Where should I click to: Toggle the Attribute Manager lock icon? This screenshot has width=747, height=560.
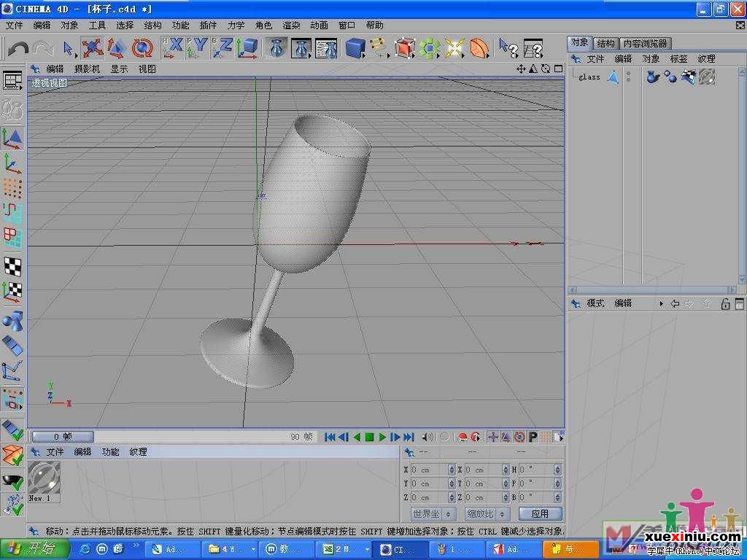tap(725, 304)
